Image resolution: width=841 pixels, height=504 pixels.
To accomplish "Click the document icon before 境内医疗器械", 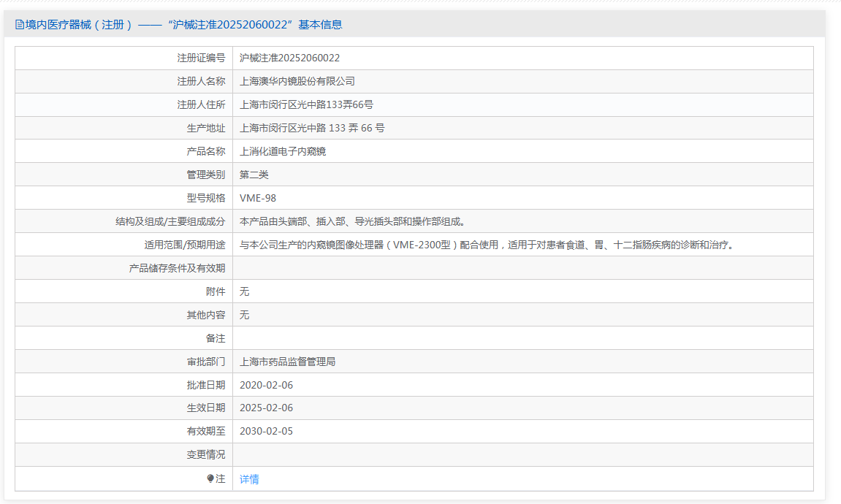I will point(19,25).
